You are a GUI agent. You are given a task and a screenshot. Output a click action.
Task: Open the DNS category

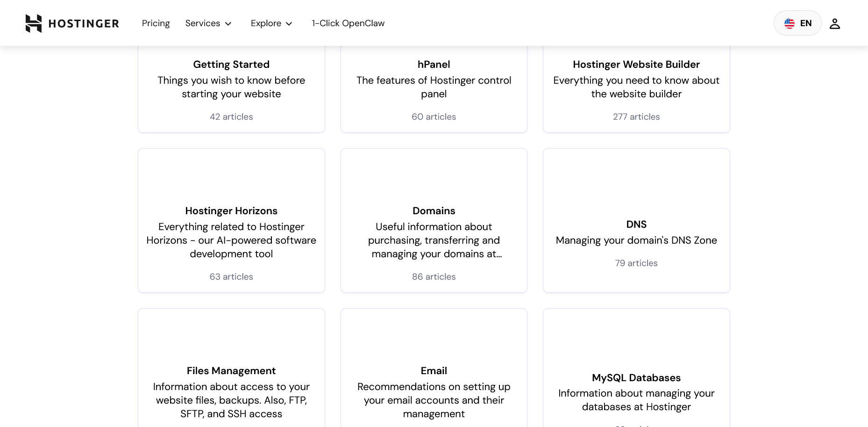pos(636,224)
